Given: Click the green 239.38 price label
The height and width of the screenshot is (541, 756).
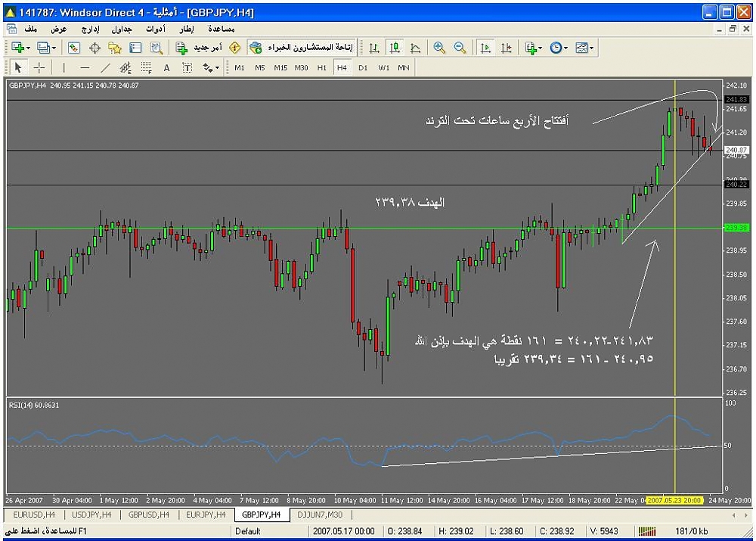Looking at the screenshot, I should point(736,227).
